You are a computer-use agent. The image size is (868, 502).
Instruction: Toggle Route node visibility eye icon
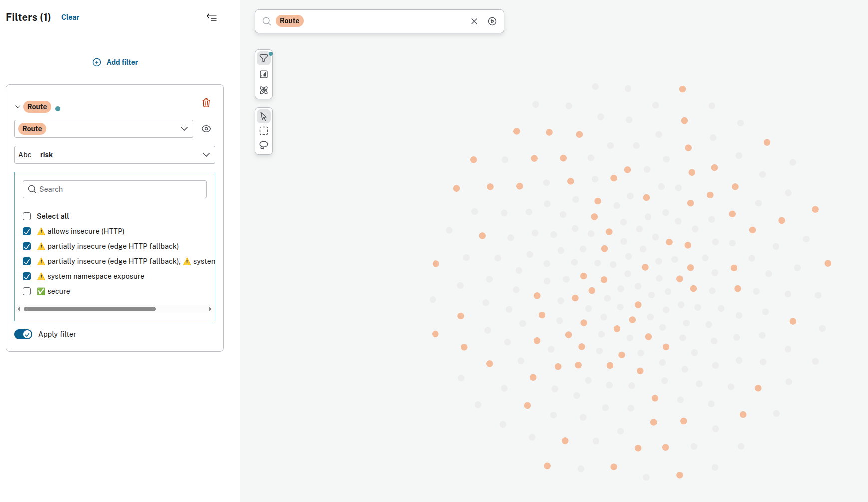pos(206,129)
